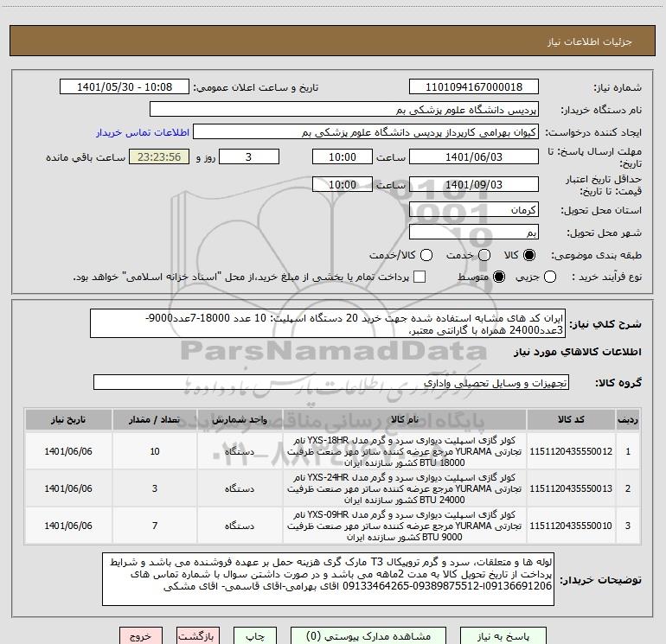Screen dimensions: 666x644
Task: Click remaining days field showing 3
Action: point(249,156)
